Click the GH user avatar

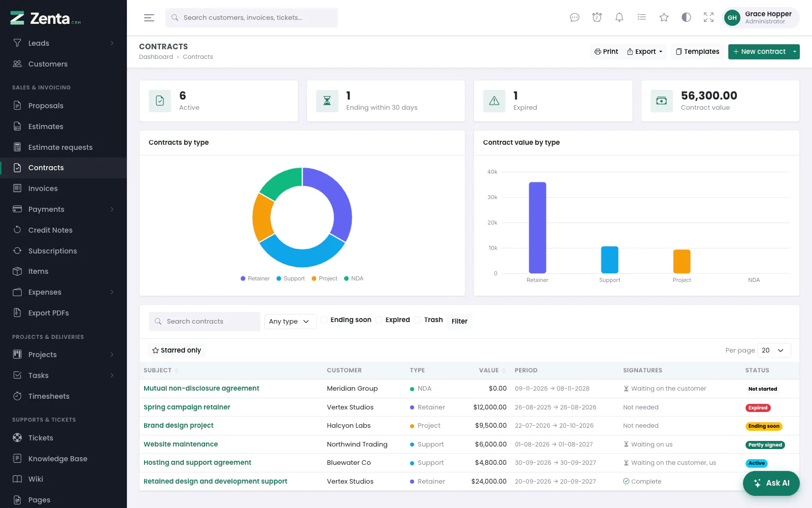point(732,18)
